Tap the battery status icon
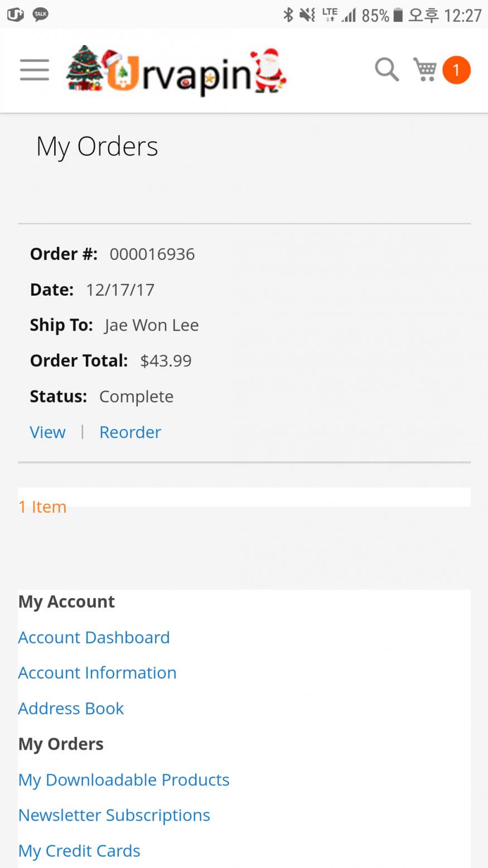The width and height of the screenshot is (488, 868). 398,15
